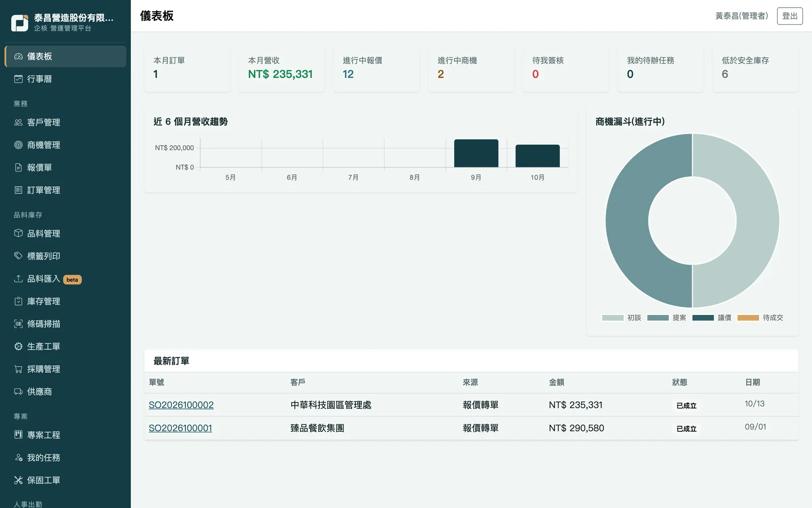The height and width of the screenshot is (508, 812).
Task: Toggle the 待成交 legend color swatch
Action: point(748,318)
